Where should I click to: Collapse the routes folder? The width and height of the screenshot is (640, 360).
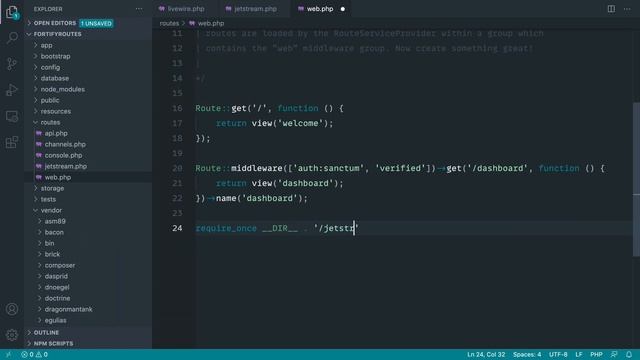[50, 122]
